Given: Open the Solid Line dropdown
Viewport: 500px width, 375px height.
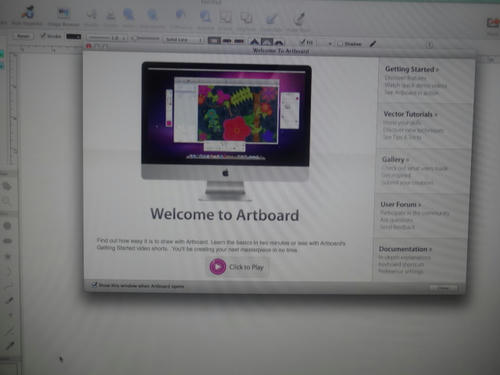Looking at the screenshot, I should (184, 40).
